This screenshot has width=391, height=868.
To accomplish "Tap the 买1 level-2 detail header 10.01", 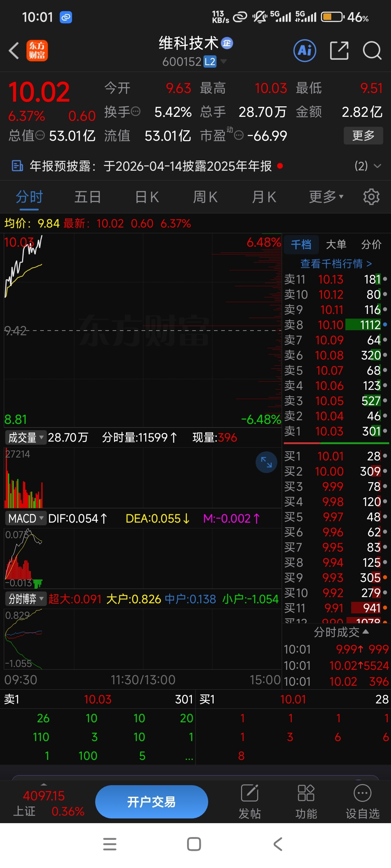I will [293, 699].
